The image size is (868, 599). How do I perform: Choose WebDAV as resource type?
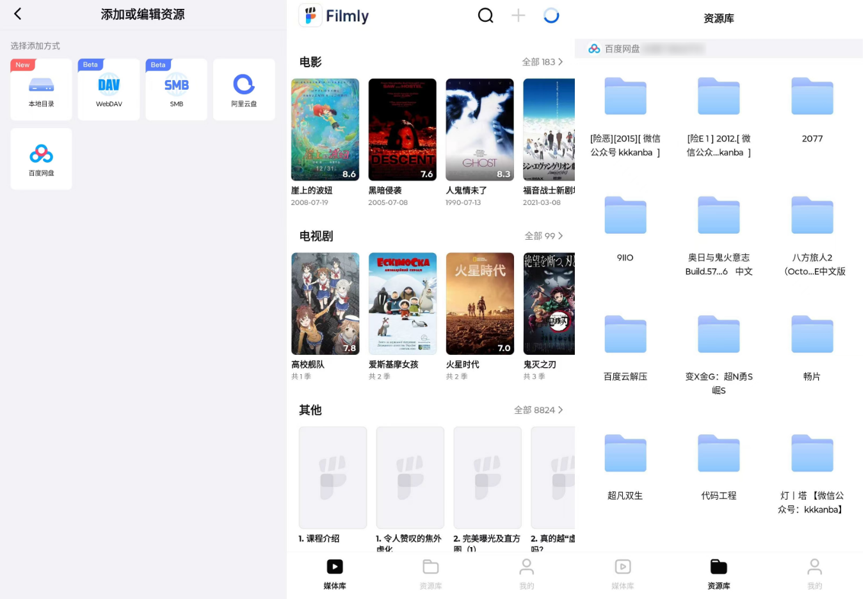(109, 90)
